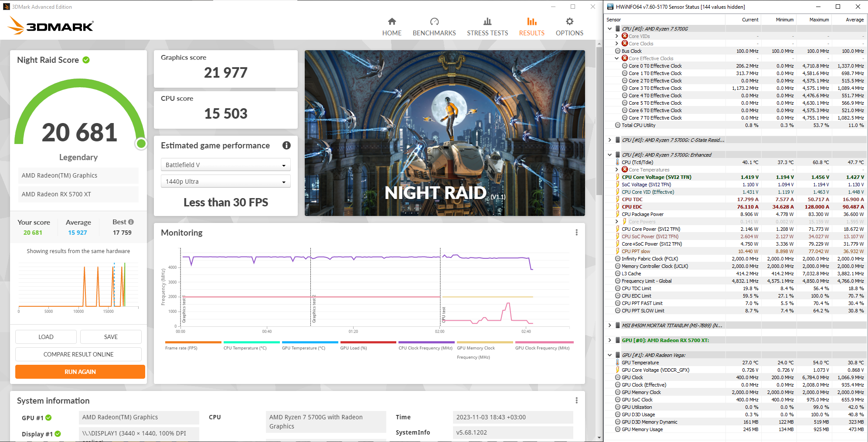Click the SAVE button
Image resolution: width=868 pixels, height=442 pixels.
(x=111, y=337)
